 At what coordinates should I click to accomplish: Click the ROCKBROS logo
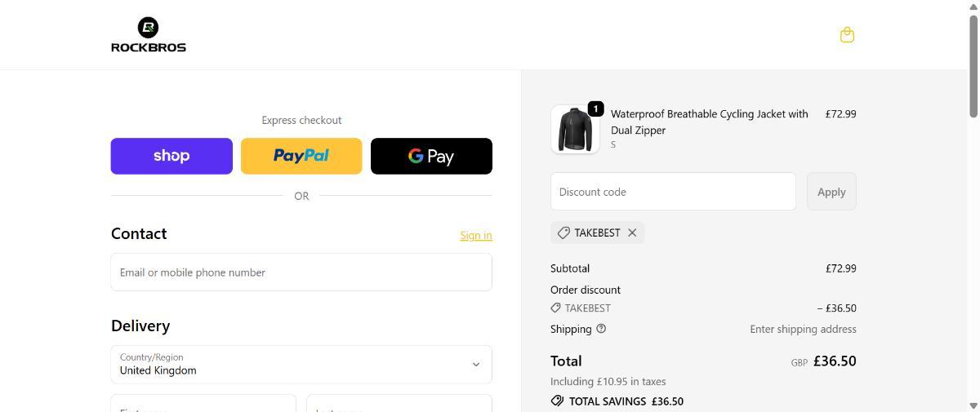coord(149,35)
